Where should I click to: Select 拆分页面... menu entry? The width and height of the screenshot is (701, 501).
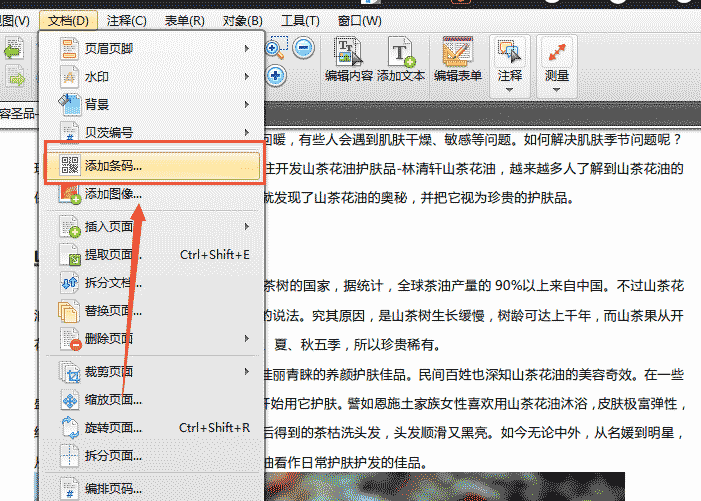pyautogui.click(x=152, y=455)
